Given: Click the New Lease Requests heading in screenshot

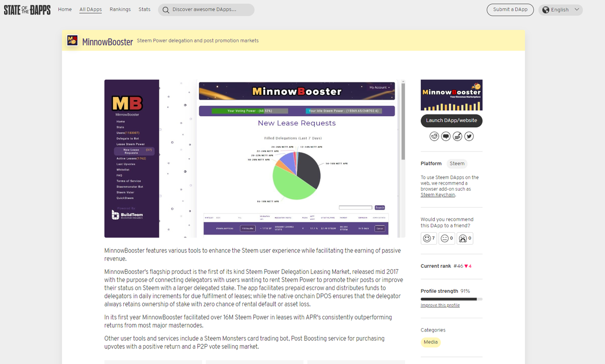Looking at the screenshot, I should (x=297, y=123).
